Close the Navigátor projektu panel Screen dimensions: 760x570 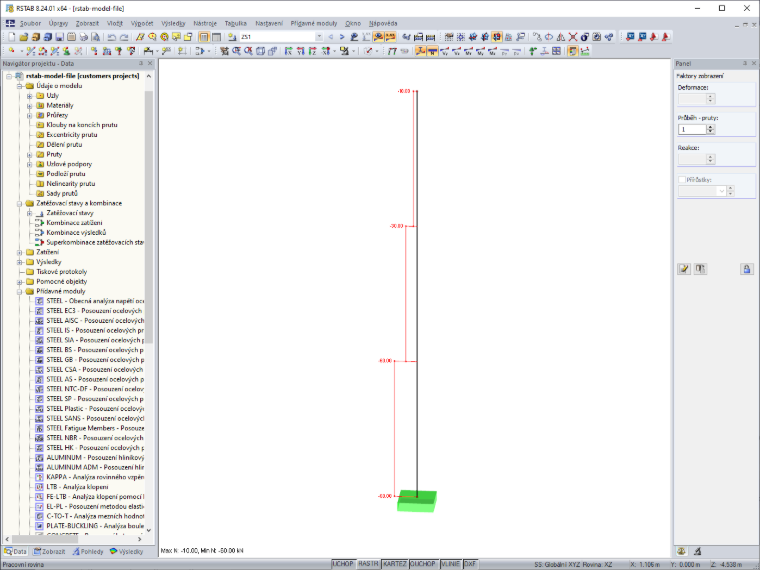[x=150, y=63]
